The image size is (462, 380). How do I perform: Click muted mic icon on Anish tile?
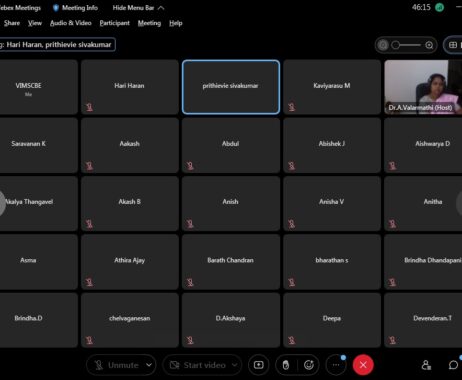point(190,224)
